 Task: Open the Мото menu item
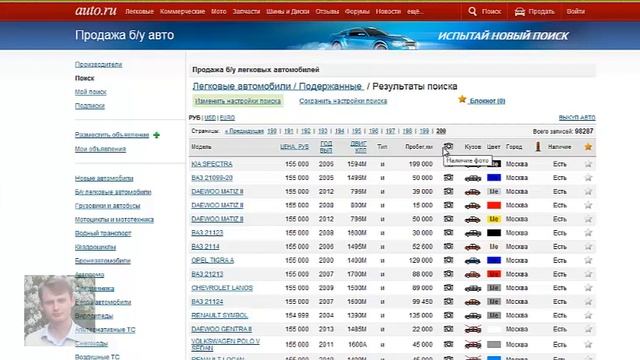coord(219,11)
